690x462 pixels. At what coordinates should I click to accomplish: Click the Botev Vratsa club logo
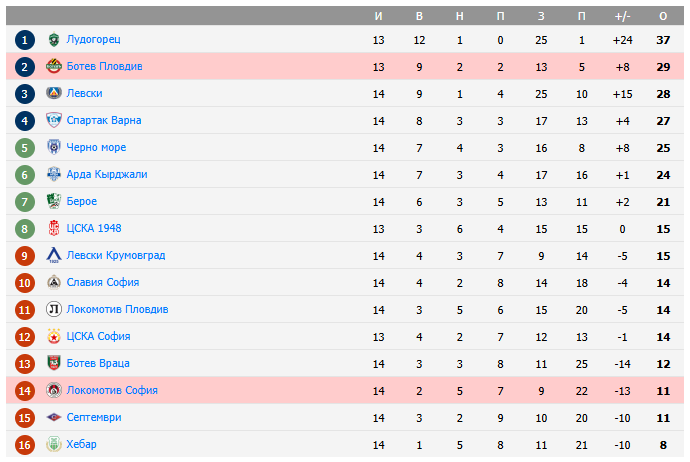54,364
